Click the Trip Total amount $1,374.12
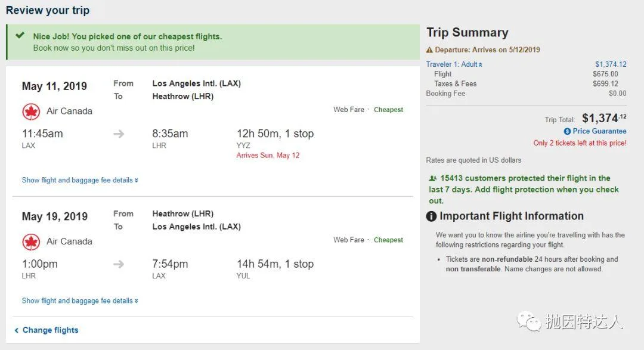This screenshot has width=644, height=350. pos(603,118)
